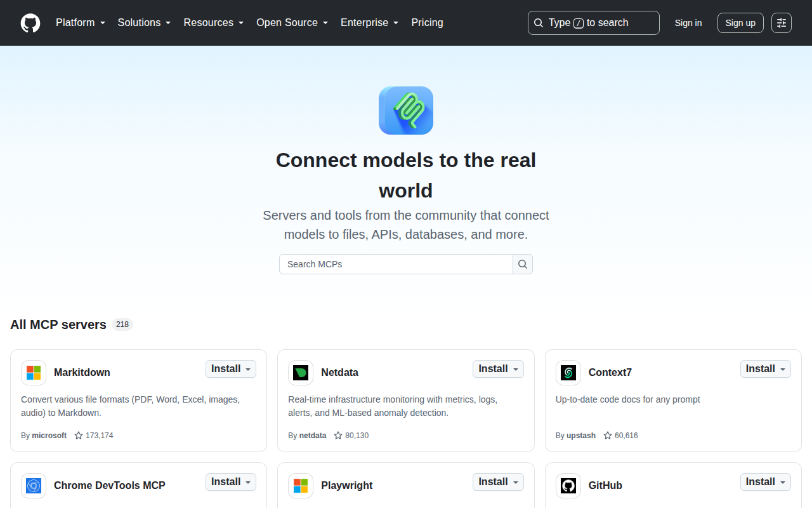Click the Markitdown Microsoft logo icon
Screen dimensions: 812x508
pos(34,373)
